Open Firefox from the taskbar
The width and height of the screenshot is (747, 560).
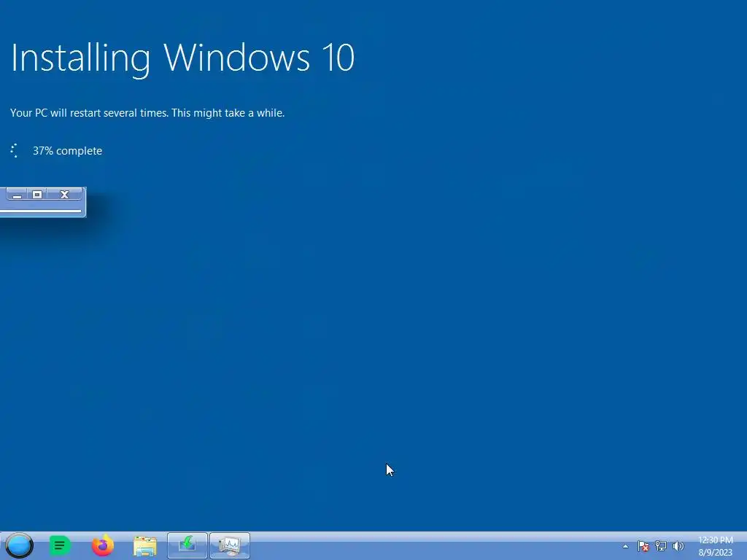(102, 545)
